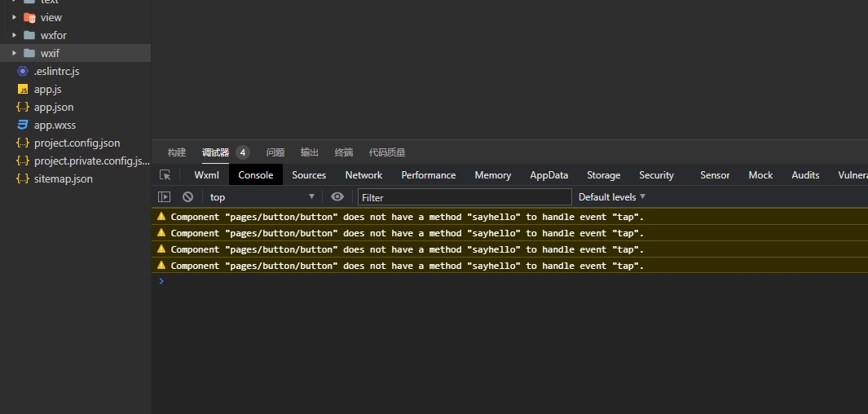The width and height of the screenshot is (868, 414).
Task: Switch to the Wxml tab
Action: 206,175
